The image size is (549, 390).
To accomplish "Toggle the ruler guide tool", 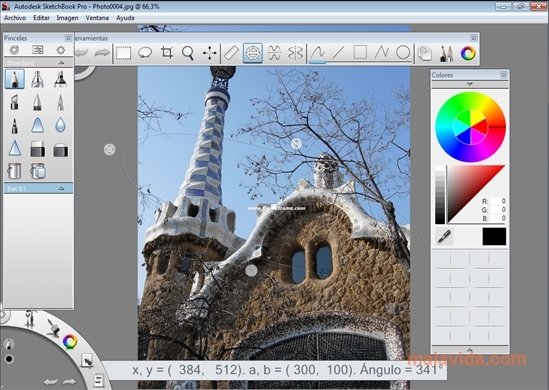I will coord(231,53).
